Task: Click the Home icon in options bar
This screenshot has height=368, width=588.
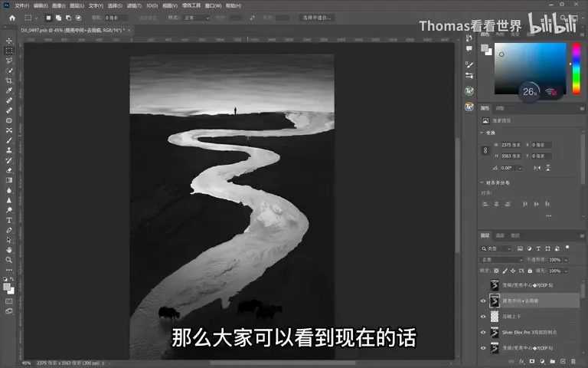Action: click(x=12, y=18)
